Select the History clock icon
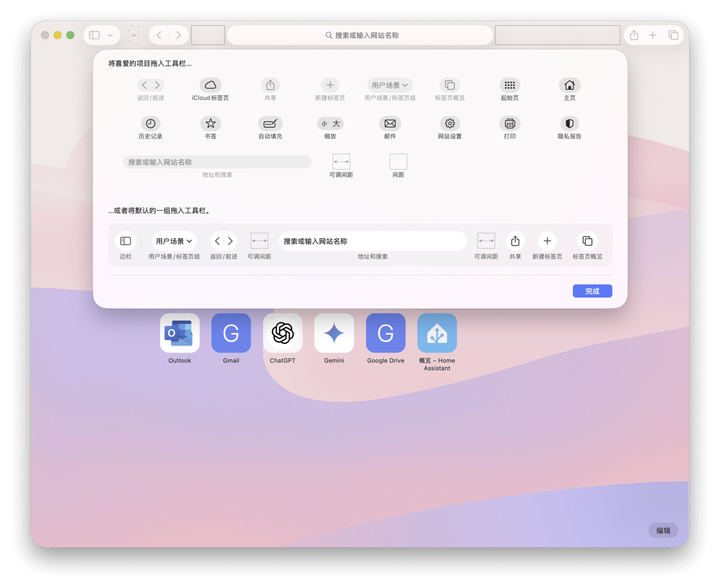 150,124
